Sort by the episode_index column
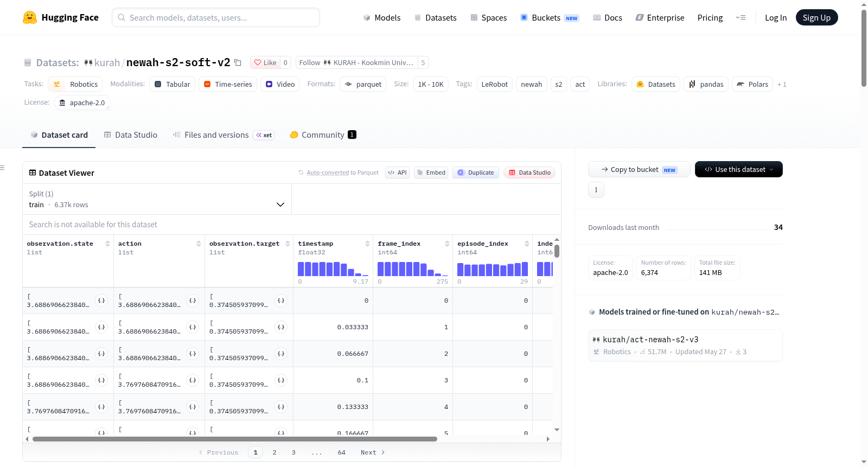868x467 pixels. click(x=527, y=244)
